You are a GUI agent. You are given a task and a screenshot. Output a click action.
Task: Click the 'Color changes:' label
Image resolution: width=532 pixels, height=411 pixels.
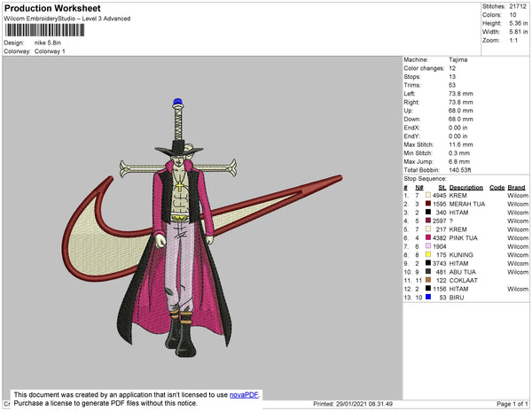click(x=424, y=68)
